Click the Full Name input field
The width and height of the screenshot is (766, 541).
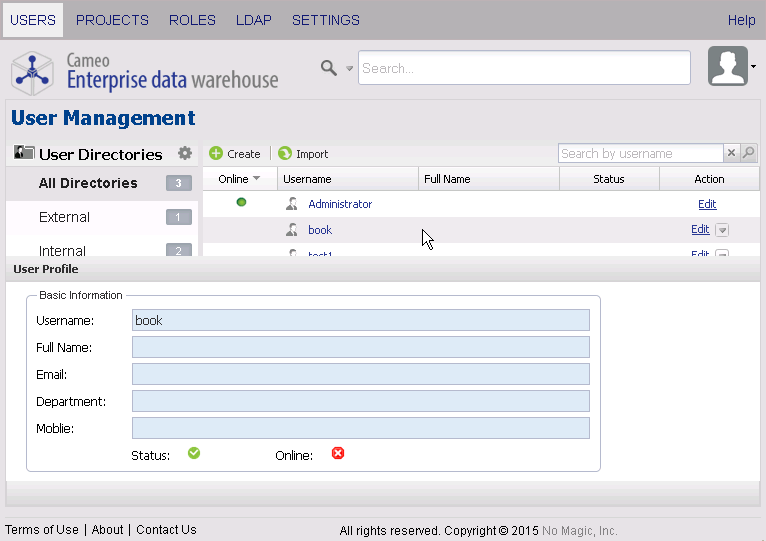360,347
